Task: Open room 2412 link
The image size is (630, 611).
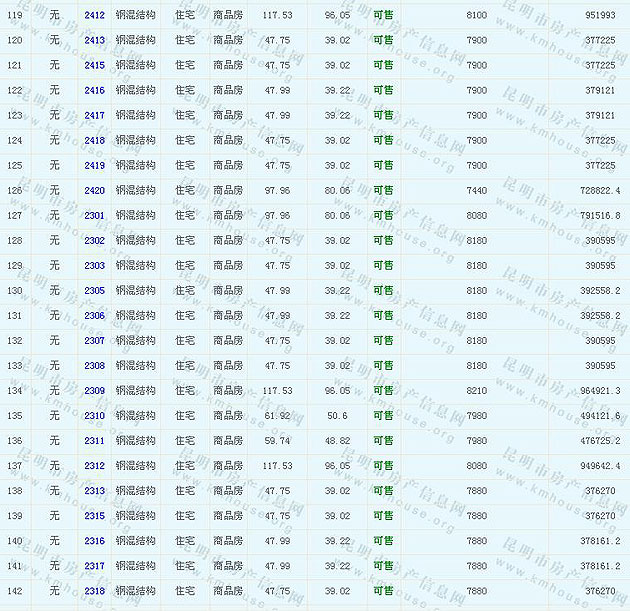Action: 94,16
